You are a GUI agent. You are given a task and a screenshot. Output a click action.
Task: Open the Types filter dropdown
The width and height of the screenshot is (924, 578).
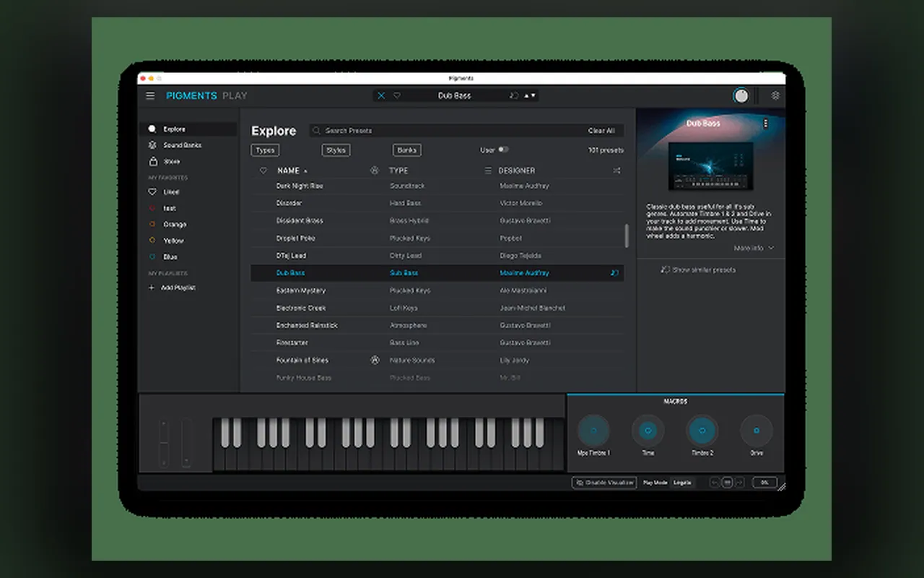coord(265,150)
